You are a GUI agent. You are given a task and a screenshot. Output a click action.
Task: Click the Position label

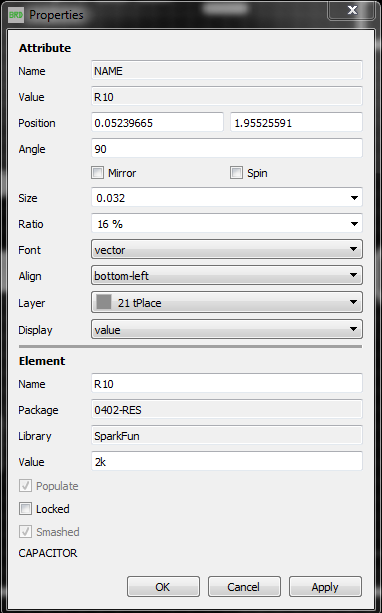coord(37,123)
